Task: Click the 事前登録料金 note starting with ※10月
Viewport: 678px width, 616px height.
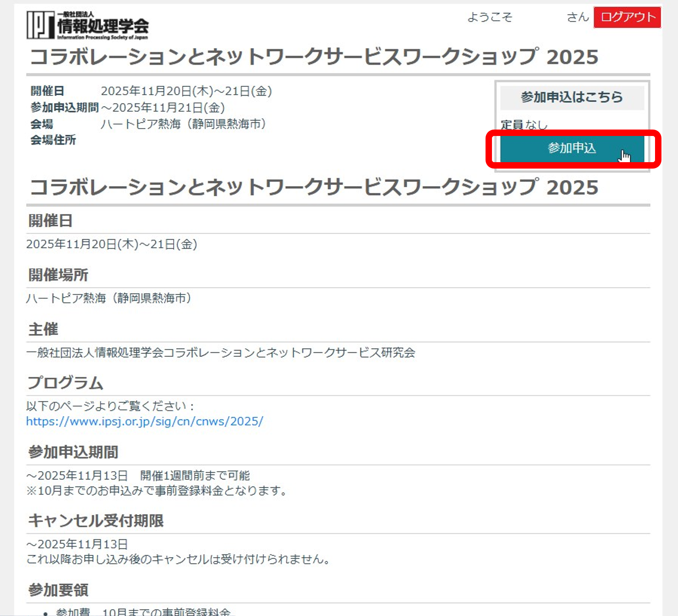Action: (157, 491)
